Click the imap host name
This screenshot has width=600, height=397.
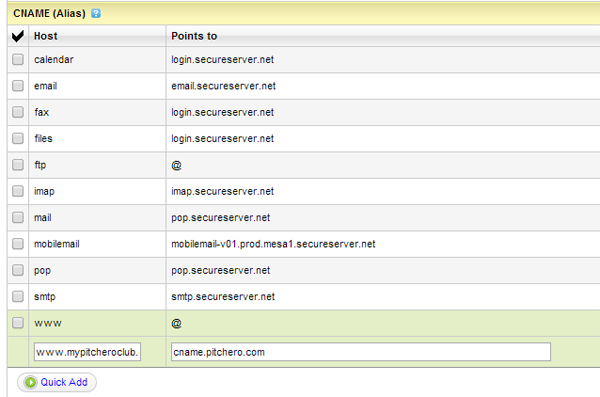(44, 191)
